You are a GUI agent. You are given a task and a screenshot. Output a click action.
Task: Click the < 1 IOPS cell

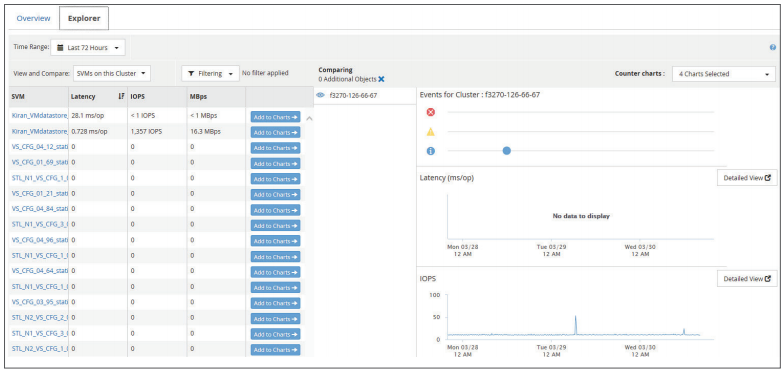[142, 116]
